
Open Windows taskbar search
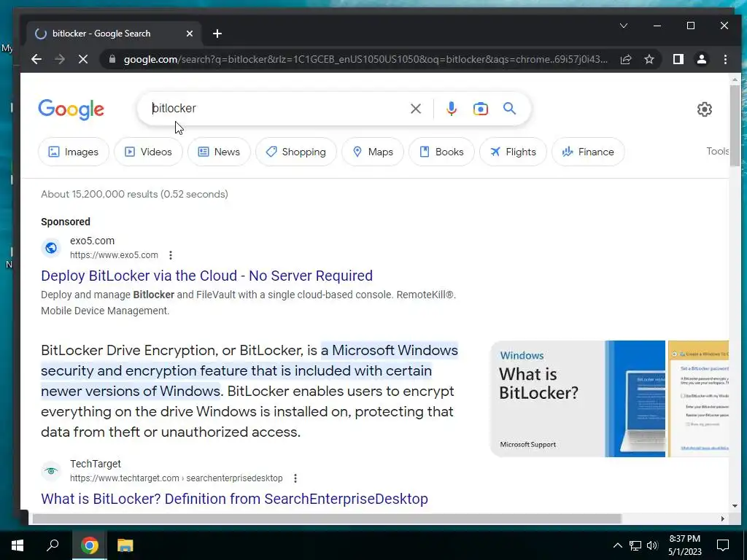tap(53, 545)
